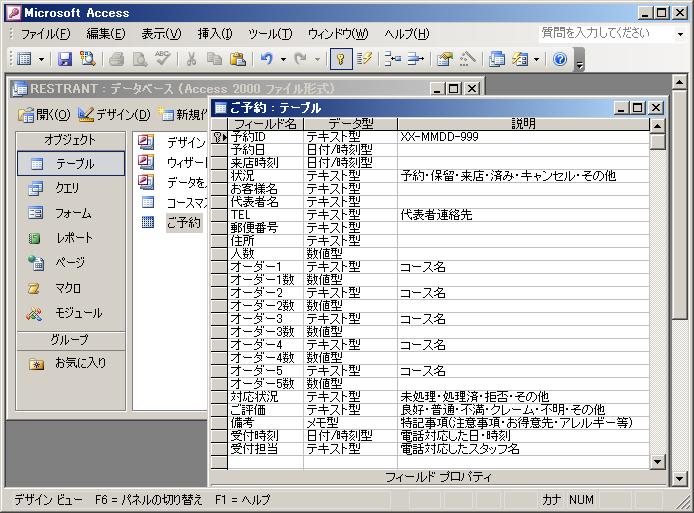
Task: Expand the toolbar options chevron
Action: point(579,59)
